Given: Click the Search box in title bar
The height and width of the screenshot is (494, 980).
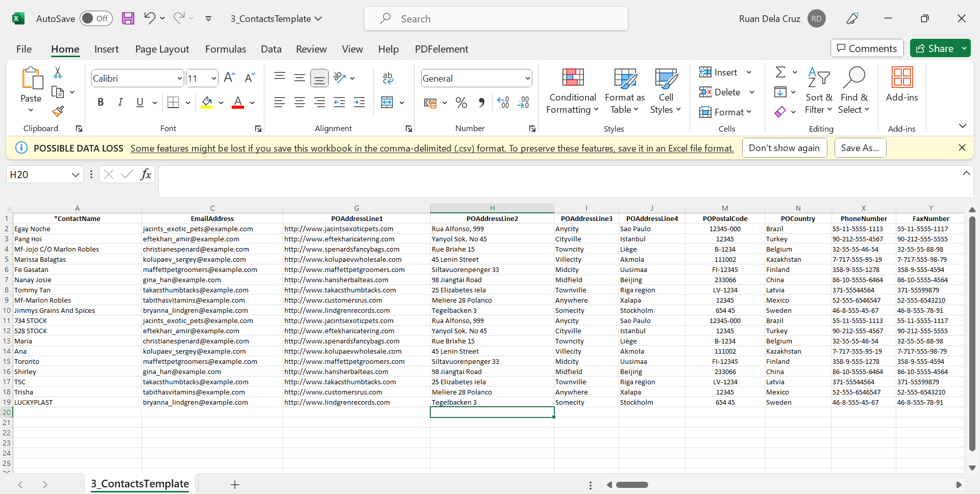Looking at the screenshot, I should point(496,19).
